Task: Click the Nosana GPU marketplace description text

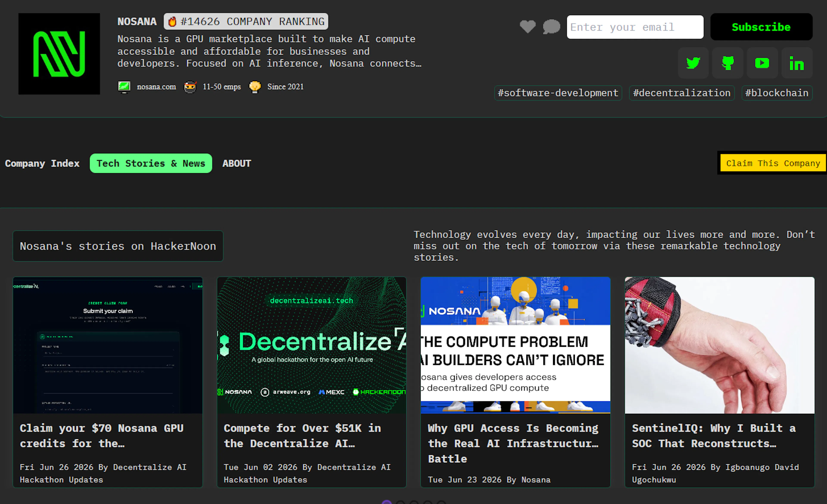Action: [269, 51]
